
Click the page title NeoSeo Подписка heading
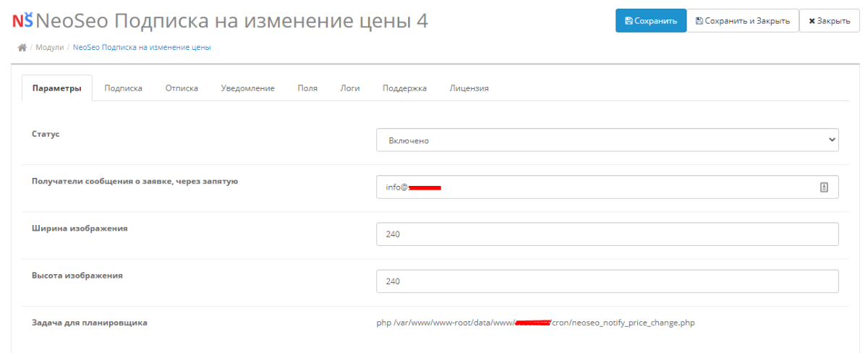(231, 21)
